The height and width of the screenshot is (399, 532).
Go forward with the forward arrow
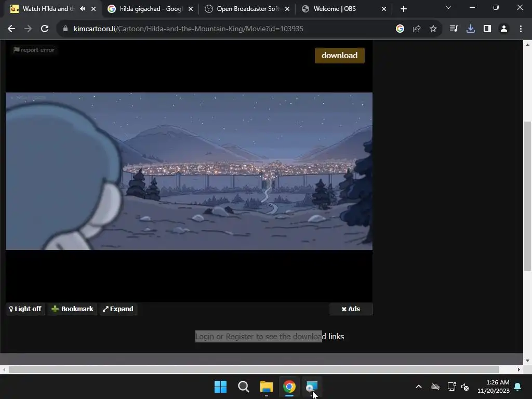click(x=28, y=29)
